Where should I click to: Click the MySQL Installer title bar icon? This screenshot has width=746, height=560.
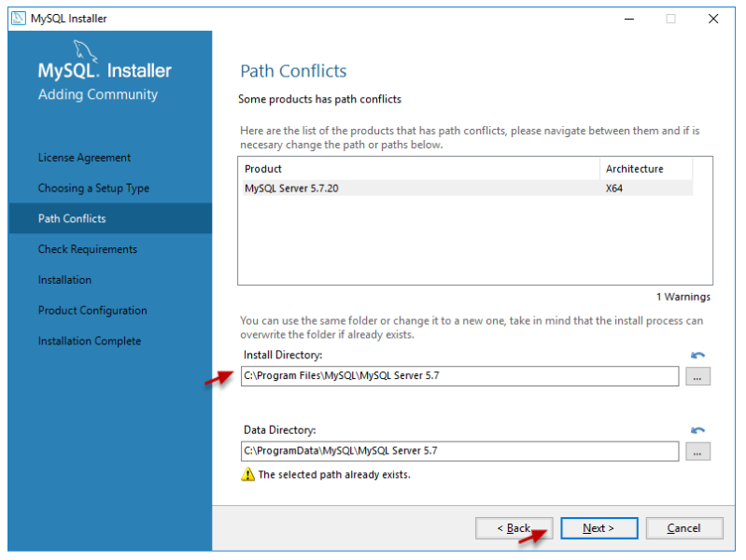18,19
